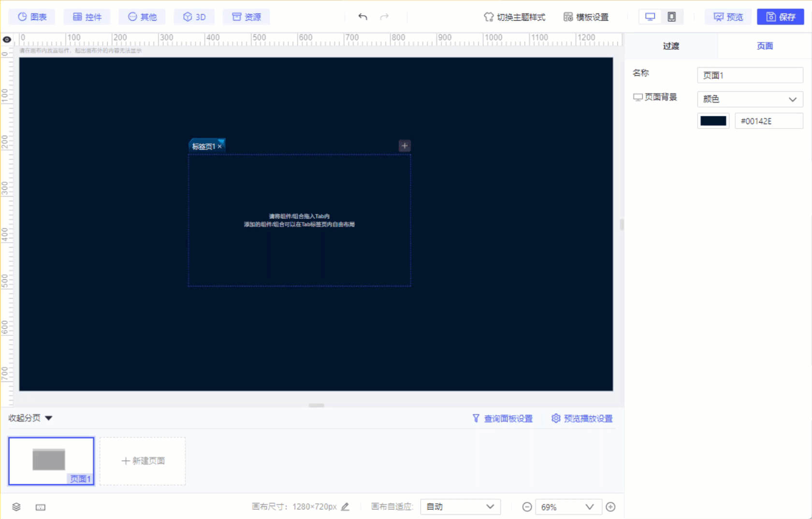The height and width of the screenshot is (519, 812).
Task: Open the 图表 charts panel
Action: point(31,16)
